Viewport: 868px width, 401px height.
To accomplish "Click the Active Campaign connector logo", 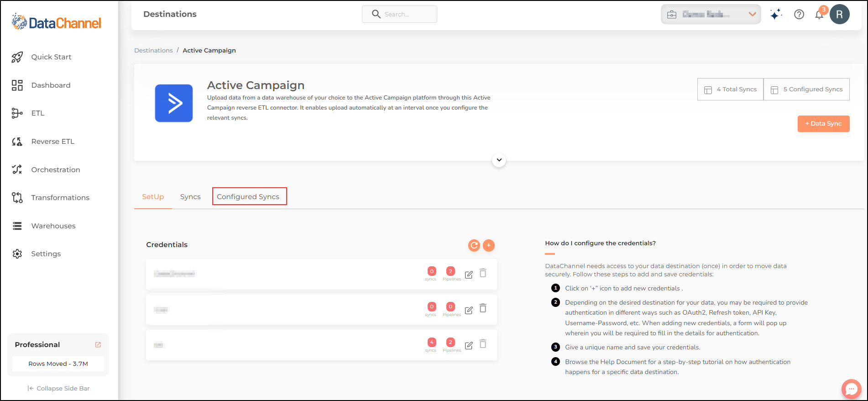I will (174, 103).
